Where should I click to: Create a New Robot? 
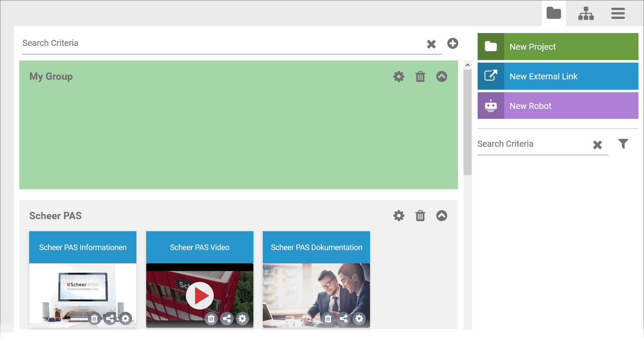[558, 106]
